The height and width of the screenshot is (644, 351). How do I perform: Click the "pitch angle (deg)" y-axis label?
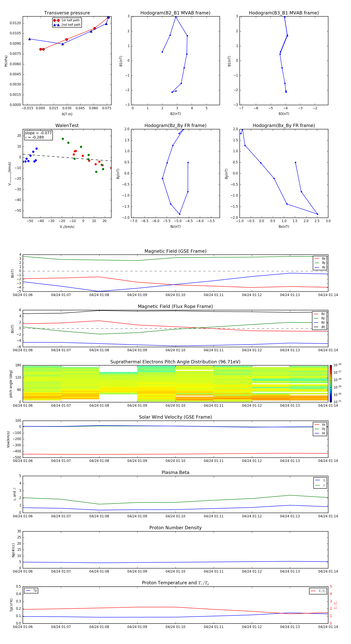pos(11,384)
